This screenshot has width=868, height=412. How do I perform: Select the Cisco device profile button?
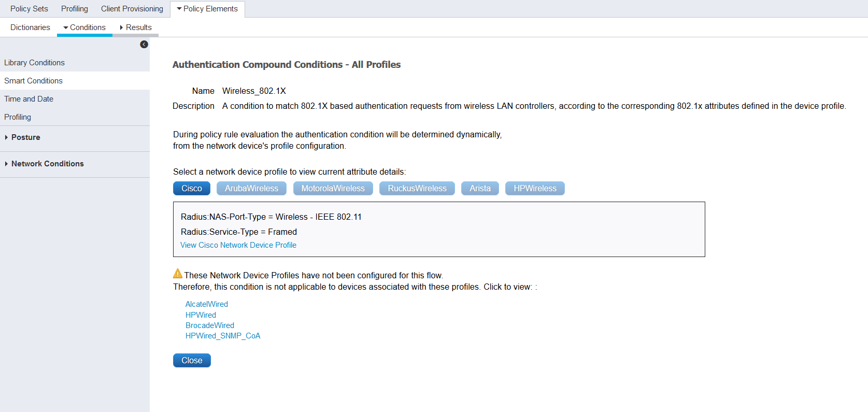(x=192, y=189)
